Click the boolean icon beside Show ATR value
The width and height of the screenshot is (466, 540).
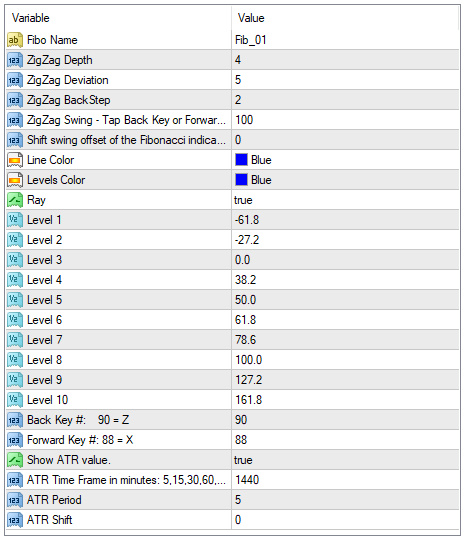14,459
